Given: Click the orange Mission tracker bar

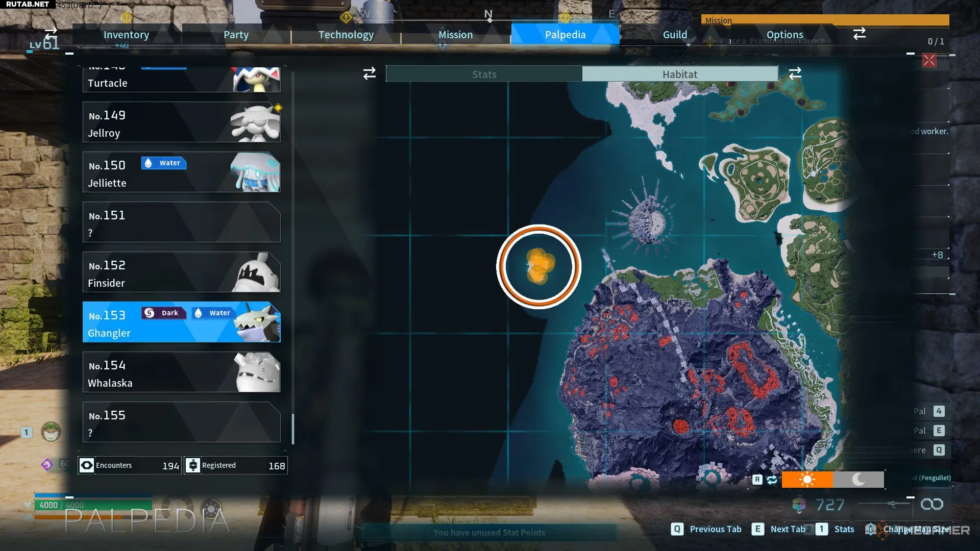Looking at the screenshot, I should (x=825, y=20).
